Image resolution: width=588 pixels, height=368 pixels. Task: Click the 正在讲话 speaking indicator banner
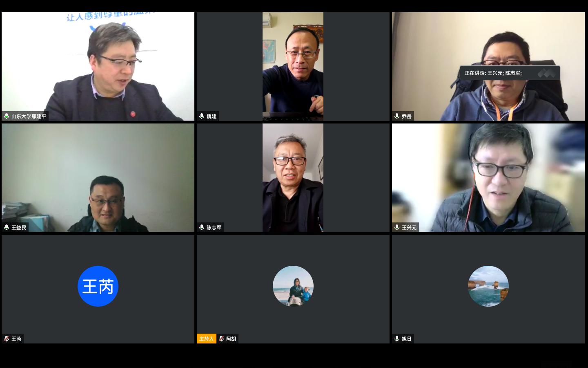[x=510, y=73]
